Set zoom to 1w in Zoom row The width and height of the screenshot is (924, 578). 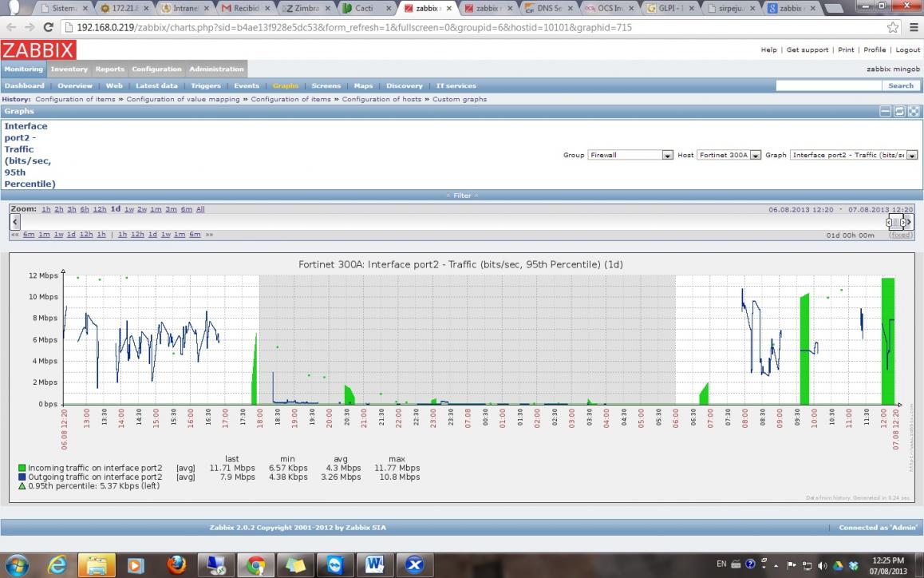click(x=129, y=209)
